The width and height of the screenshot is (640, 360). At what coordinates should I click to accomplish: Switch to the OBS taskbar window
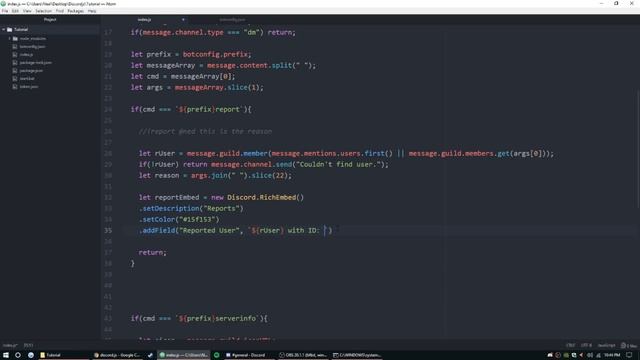(303, 355)
